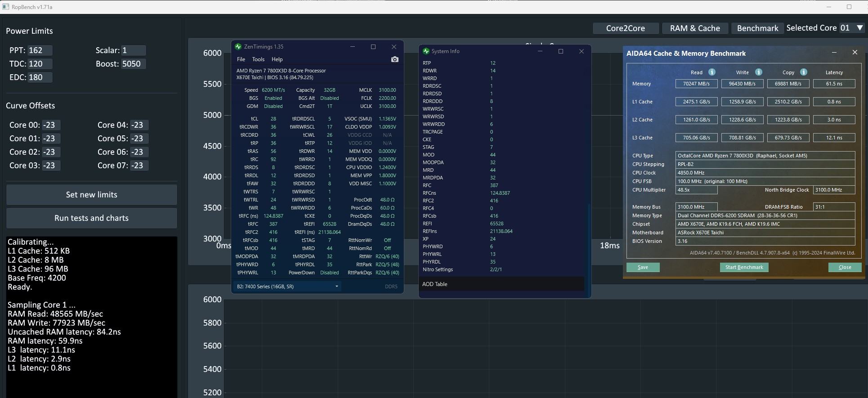Click the North Bridge Clock 3100.0 MHz field
The image size is (868, 398).
(834, 190)
